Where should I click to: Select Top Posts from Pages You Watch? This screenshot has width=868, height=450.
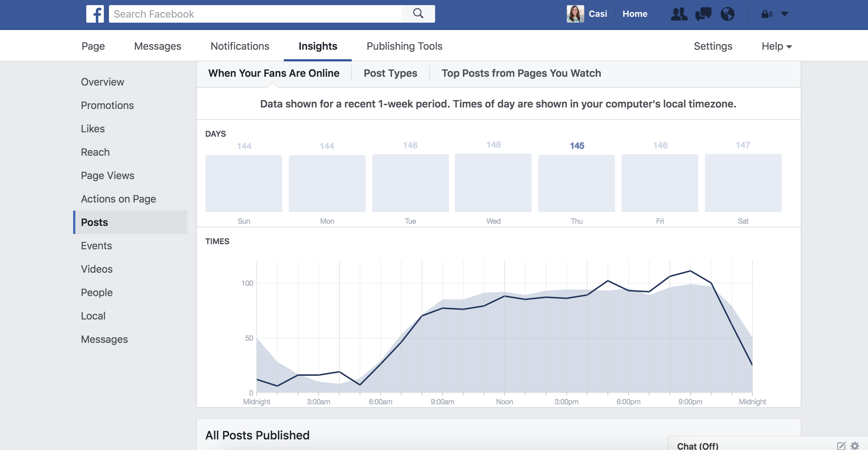click(x=521, y=73)
